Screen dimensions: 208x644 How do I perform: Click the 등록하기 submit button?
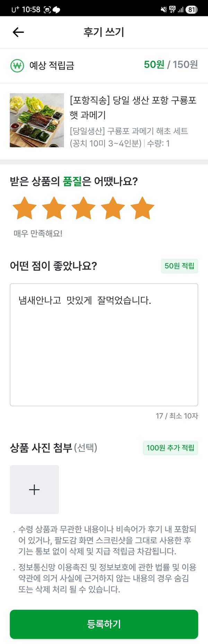coord(104,624)
